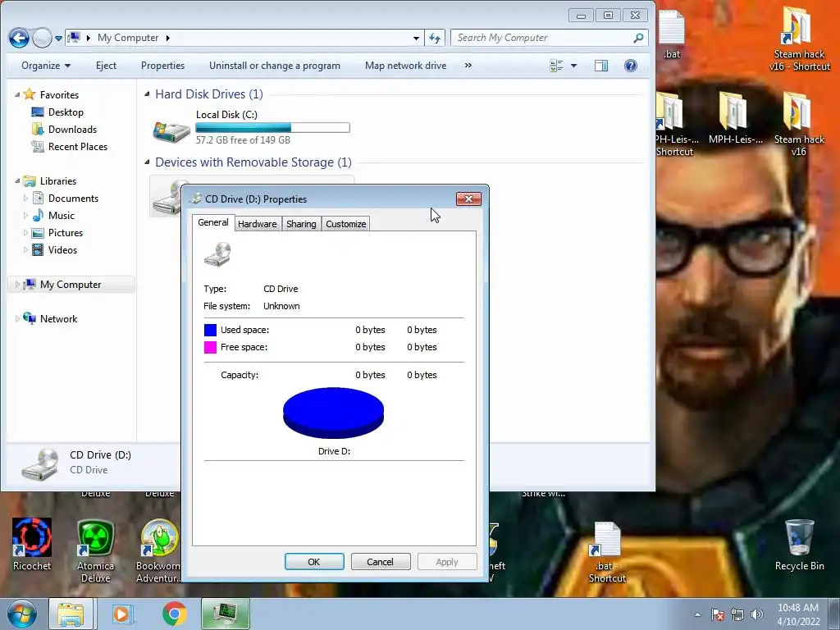Switch to Sharing tab
The width and height of the screenshot is (840, 630).
coord(301,224)
